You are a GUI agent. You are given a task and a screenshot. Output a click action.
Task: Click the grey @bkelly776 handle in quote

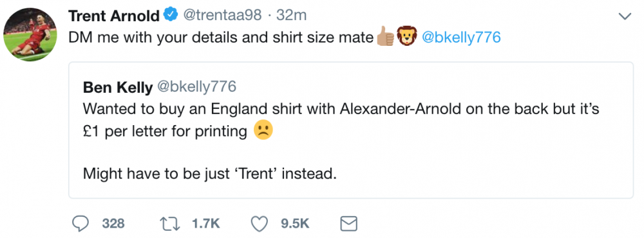(196, 86)
